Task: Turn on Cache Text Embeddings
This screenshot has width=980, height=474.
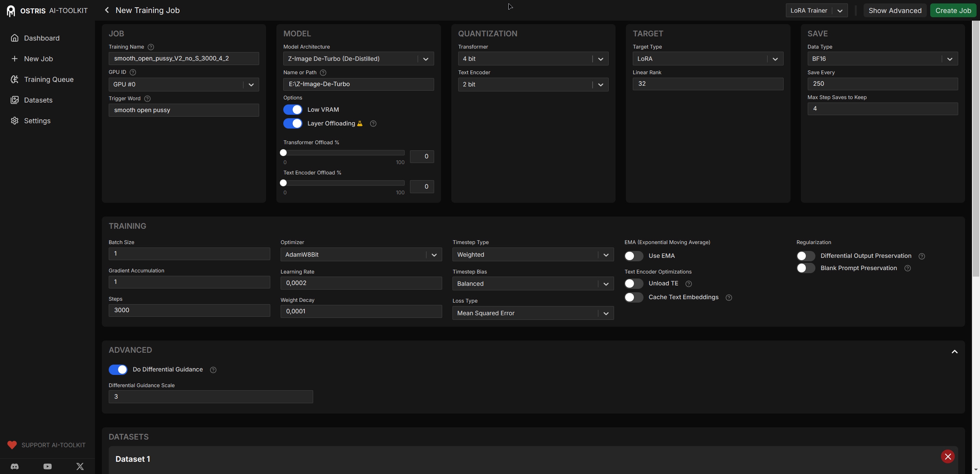Action: tap(634, 297)
